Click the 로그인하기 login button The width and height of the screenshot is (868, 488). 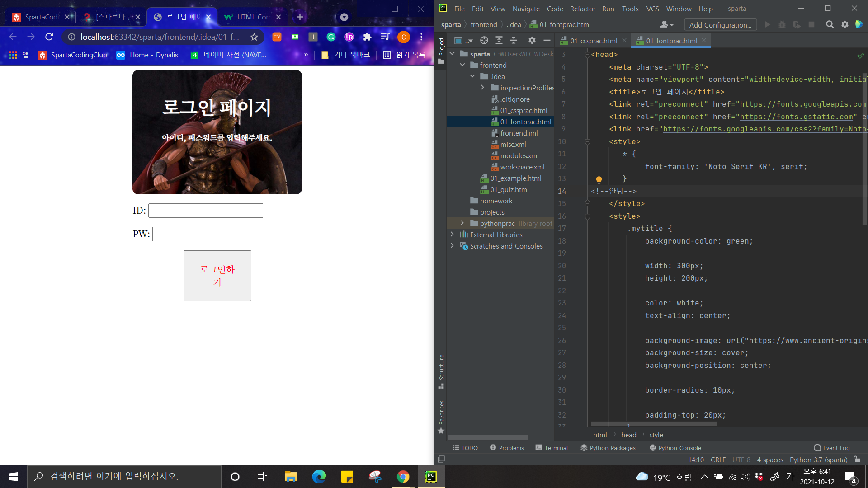(x=217, y=276)
